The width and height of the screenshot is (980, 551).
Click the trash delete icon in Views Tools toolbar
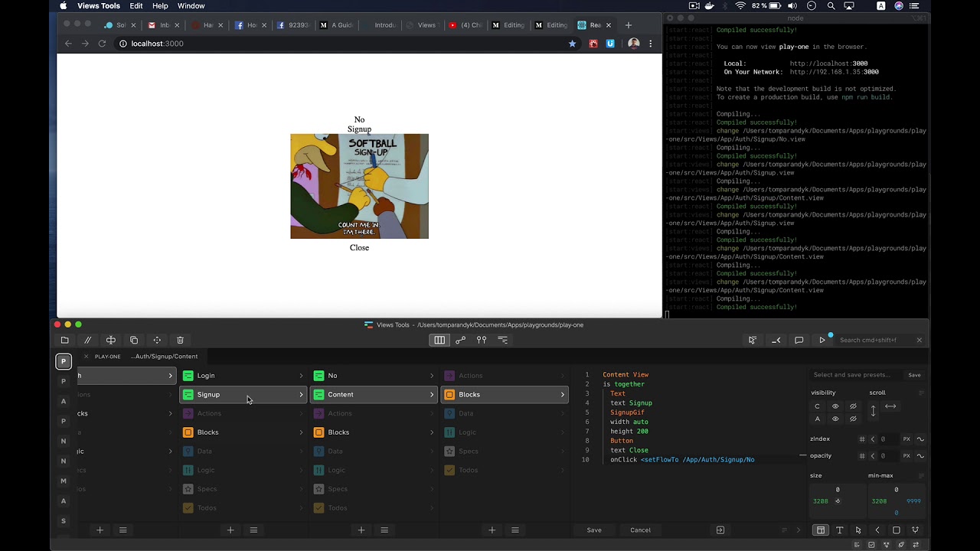point(180,340)
